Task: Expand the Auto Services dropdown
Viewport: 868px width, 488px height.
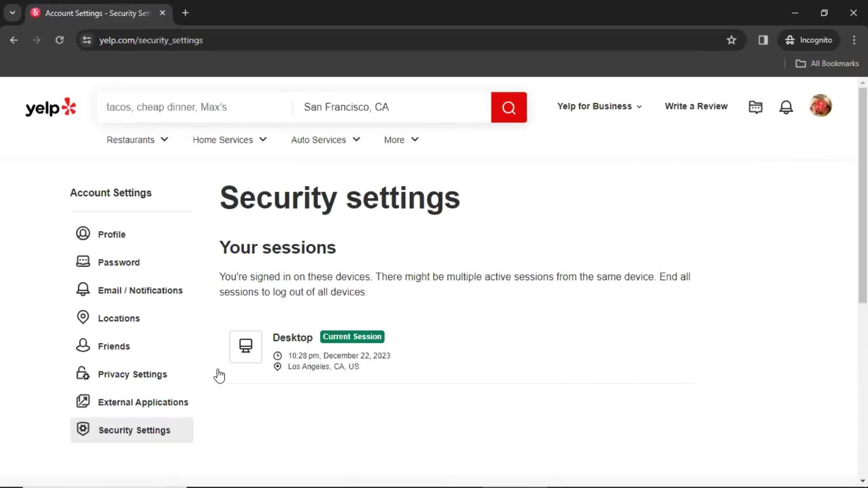Action: pyautogui.click(x=325, y=140)
